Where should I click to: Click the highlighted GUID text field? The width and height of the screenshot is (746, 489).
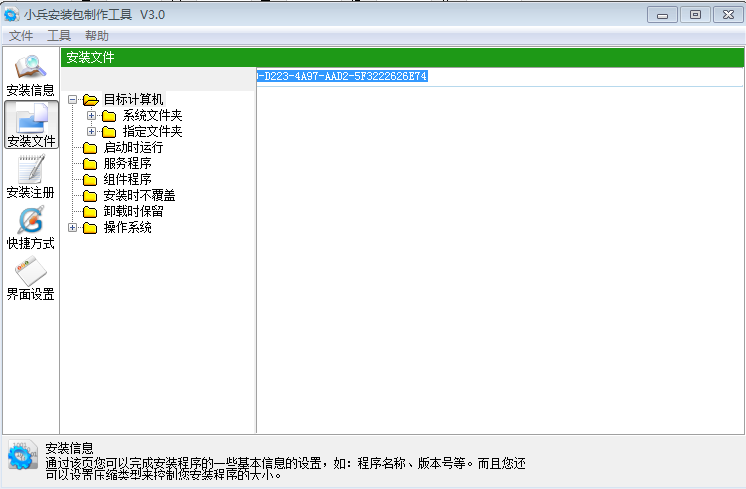click(x=342, y=77)
